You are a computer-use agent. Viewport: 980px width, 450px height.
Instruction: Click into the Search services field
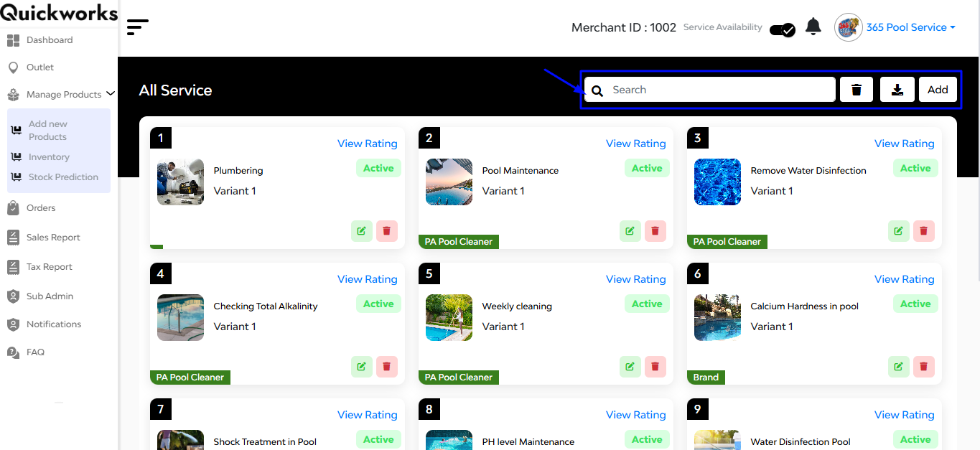pyautogui.click(x=709, y=90)
